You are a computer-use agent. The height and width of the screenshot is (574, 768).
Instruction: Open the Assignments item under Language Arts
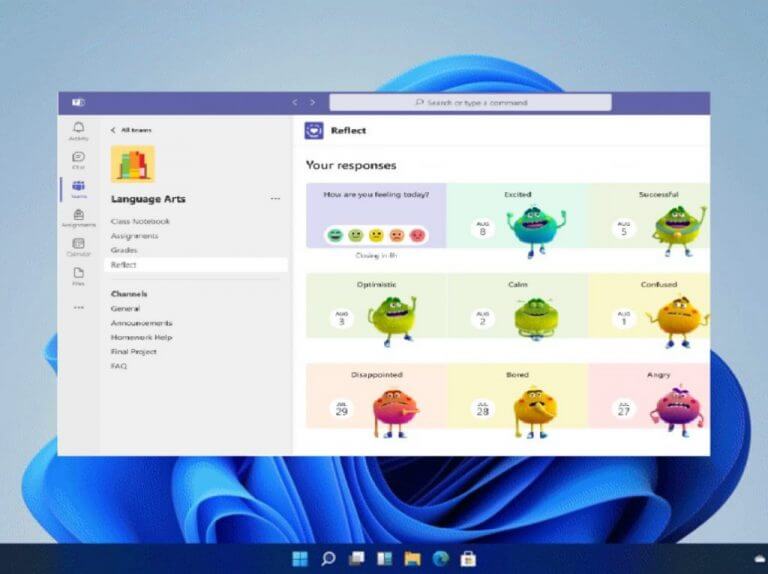(x=134, y=236)
